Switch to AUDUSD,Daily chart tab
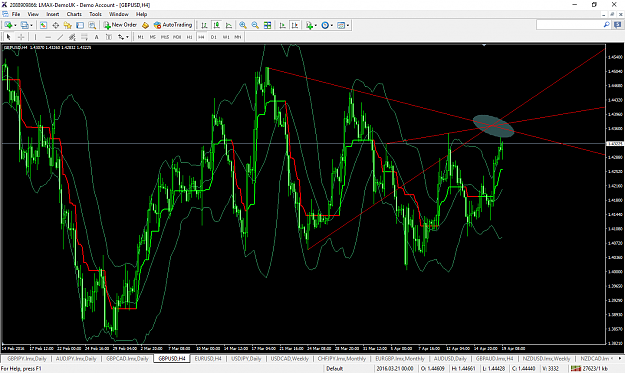 pyautogui.click(x=450, y=359)
